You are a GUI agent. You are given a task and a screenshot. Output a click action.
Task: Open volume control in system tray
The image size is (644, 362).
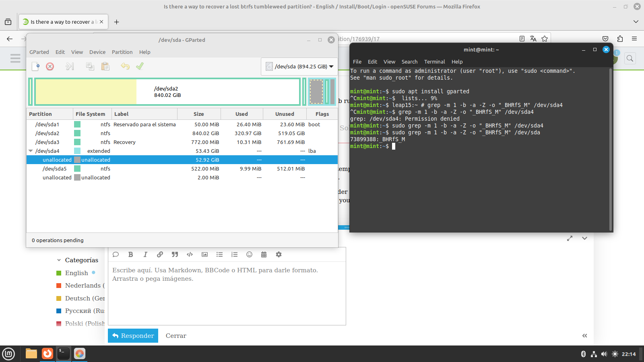604,354
